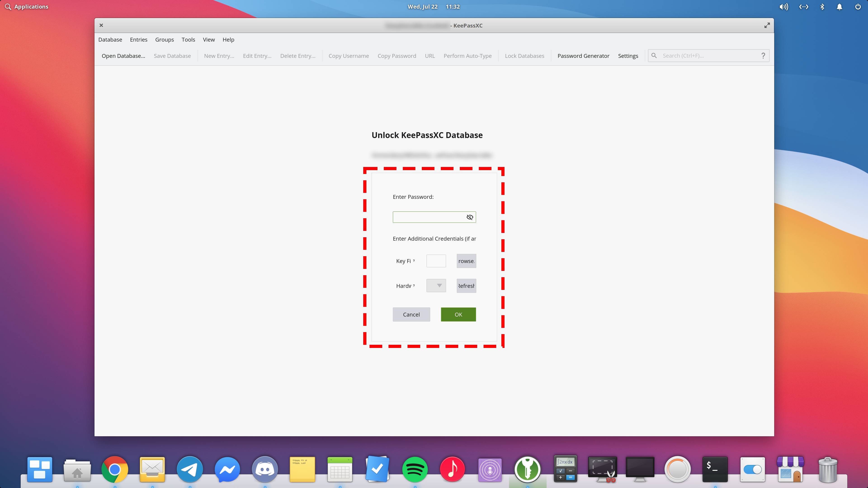Click Open Database in the toolbar
The image size is (868, 488).
point(123,56)
